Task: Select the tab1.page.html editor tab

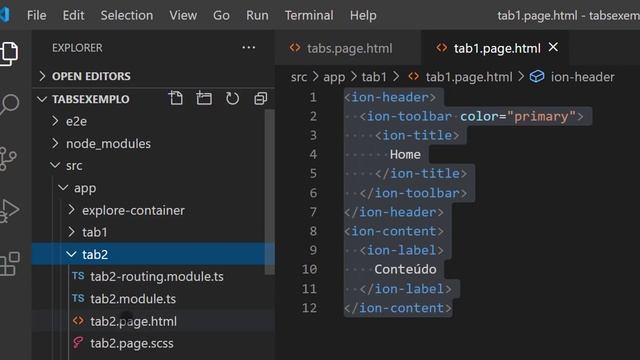Action: click(x=495, y=48)
